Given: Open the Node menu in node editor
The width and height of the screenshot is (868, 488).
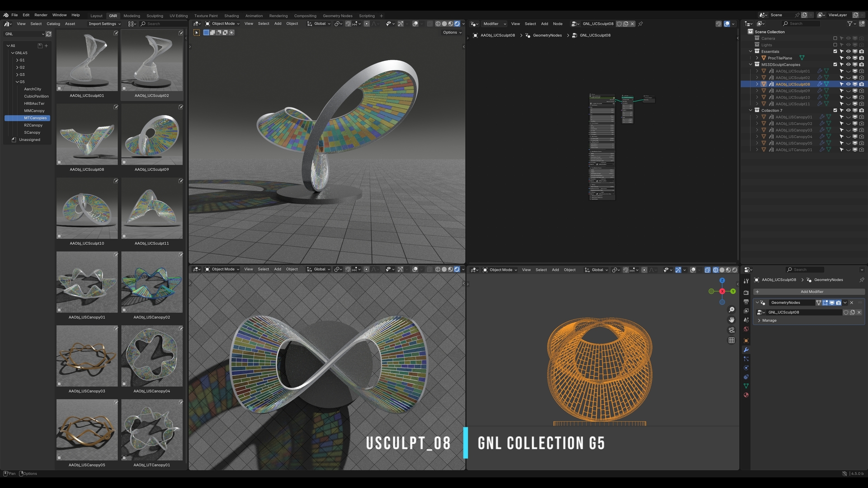Looking at the screenshot, I should pyautogui.click(x=557, y=24).
